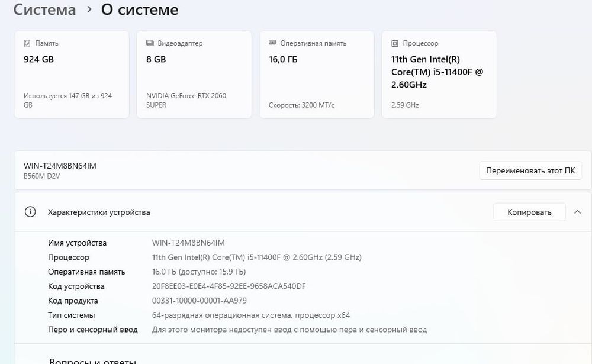Click the product ID 00331-10000-00001-AA979

200,301
